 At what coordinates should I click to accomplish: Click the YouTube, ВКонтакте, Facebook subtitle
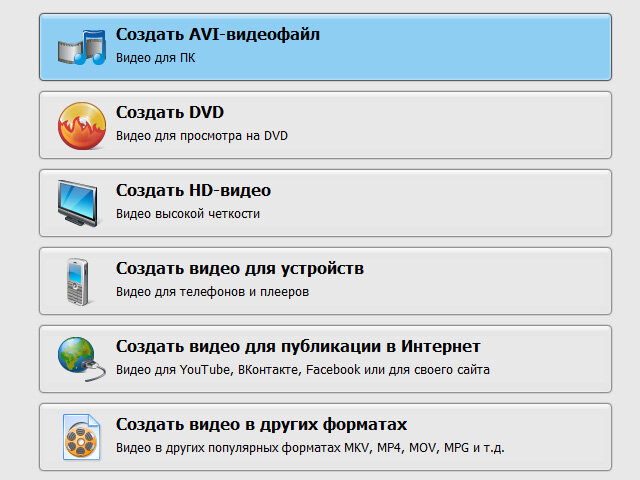tap(302, 370)
